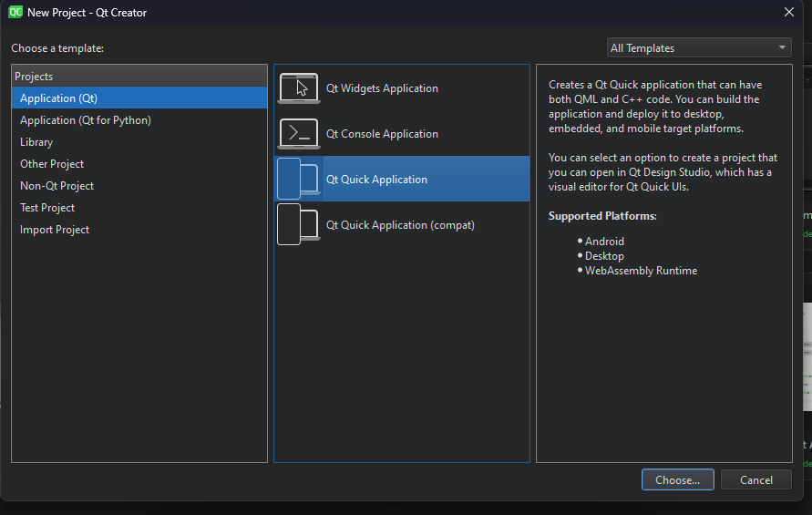812x515 pixels.
Task: Click the Cancel button
Action: click(x=756, y=479)
